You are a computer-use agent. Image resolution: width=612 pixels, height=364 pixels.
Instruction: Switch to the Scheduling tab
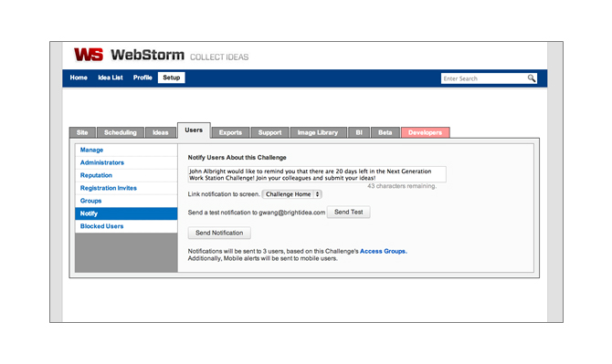point(121,132)
